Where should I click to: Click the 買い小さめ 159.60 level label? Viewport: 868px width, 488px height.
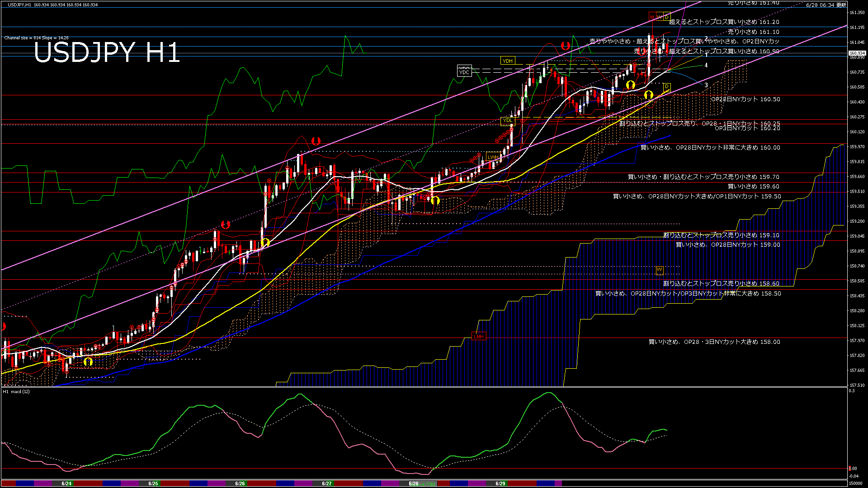tap(753, 187)
